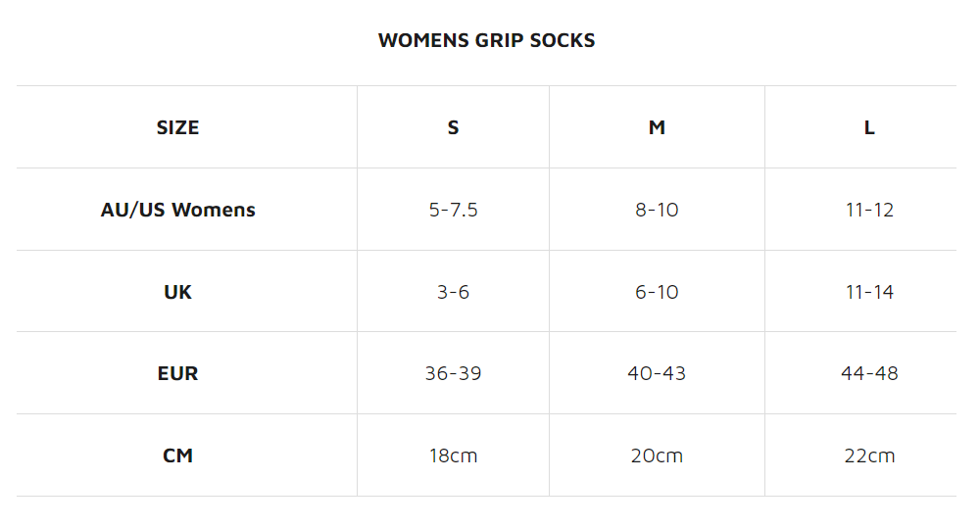Click the 20cm measurement cell
Screen dimensions: 980x527
[657, 455]
